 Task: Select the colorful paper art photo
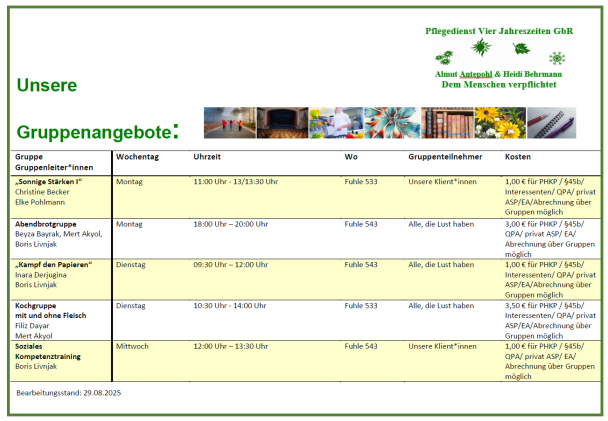(388, 123)
